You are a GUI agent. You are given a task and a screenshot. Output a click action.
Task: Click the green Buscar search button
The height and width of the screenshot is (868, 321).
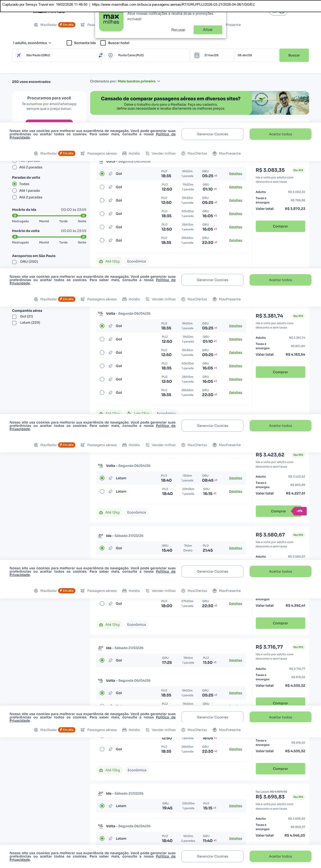[294, 55]
